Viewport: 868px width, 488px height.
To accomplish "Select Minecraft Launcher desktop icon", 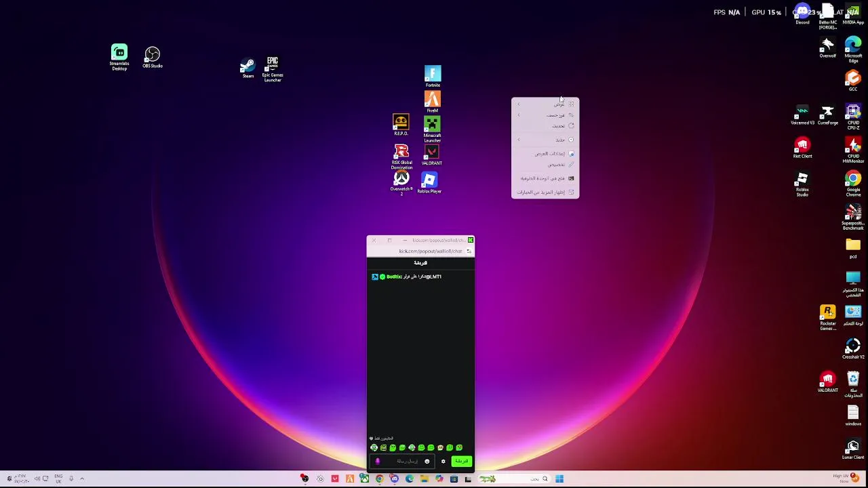I will point(433,129).
